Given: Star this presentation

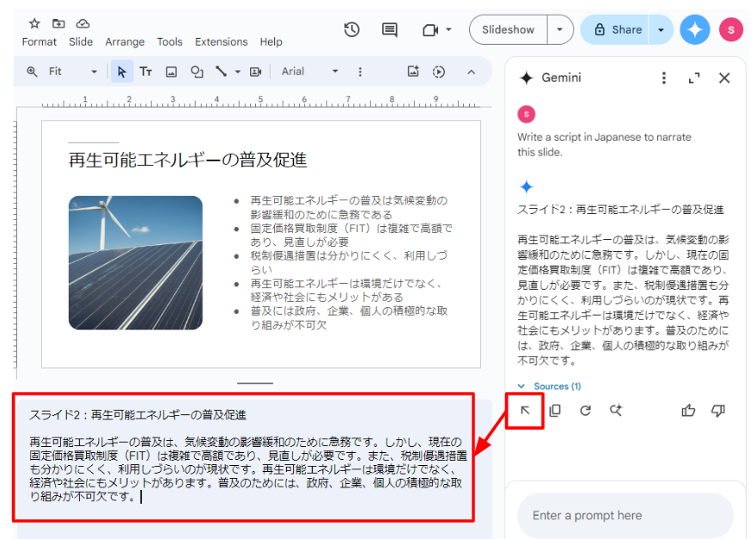Looking at the screenshot, I should click(x=34, y=23).
